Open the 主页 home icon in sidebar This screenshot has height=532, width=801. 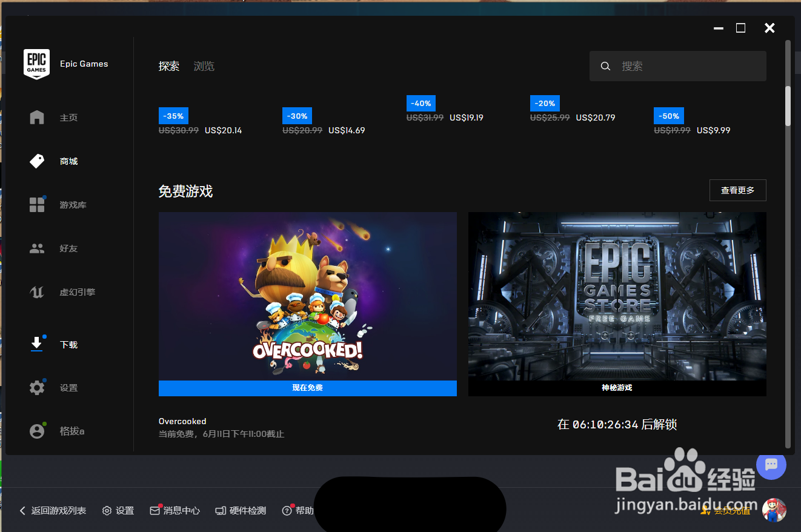tap(37, 118)
